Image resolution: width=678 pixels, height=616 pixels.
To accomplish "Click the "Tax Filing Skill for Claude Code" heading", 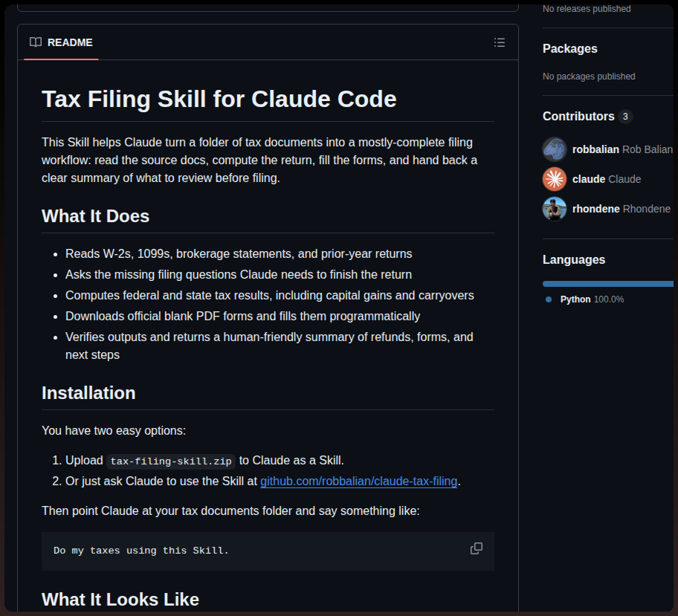I will 219,99.
